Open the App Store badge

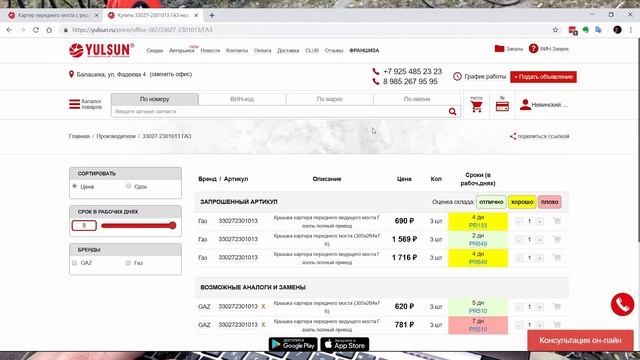click(x=344, y=344)
